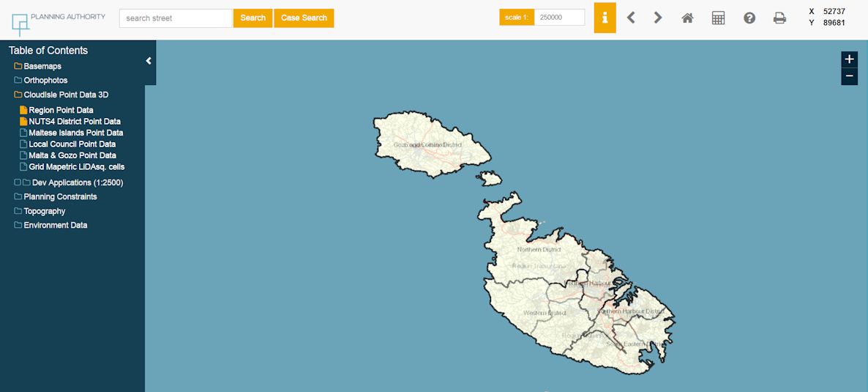Open the help question mark icon
This screenshot has width=868, height=392.
pos(749,18)
